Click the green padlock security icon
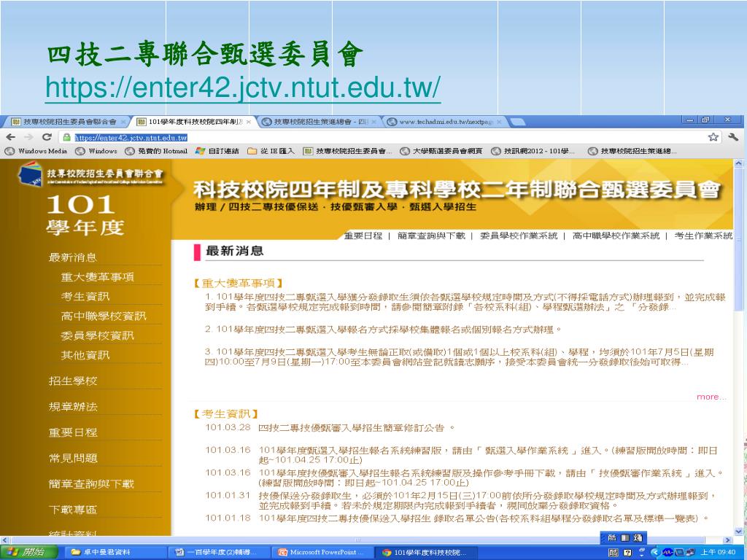Image resolution: width=747 pixels, height=560 pixels. click(x=67, y=137)
